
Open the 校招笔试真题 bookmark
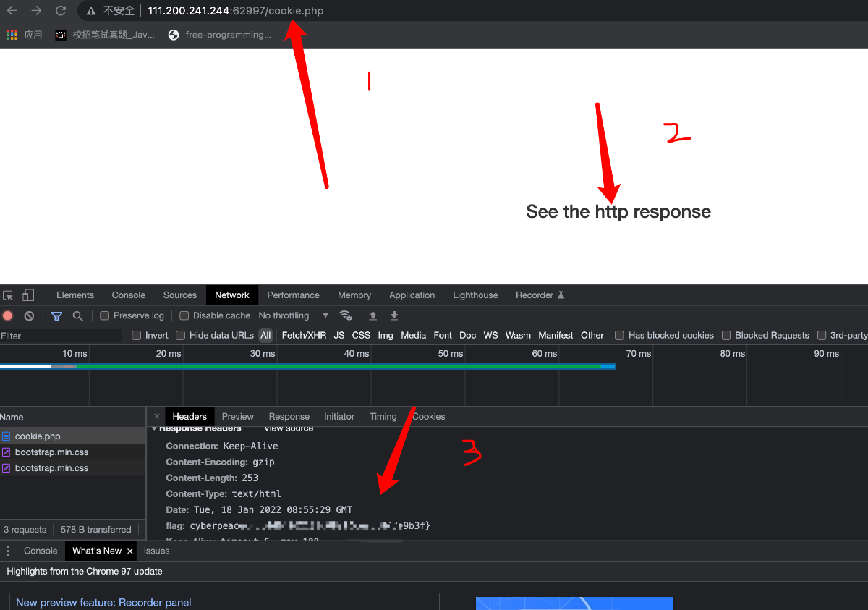tap(105, 35)
